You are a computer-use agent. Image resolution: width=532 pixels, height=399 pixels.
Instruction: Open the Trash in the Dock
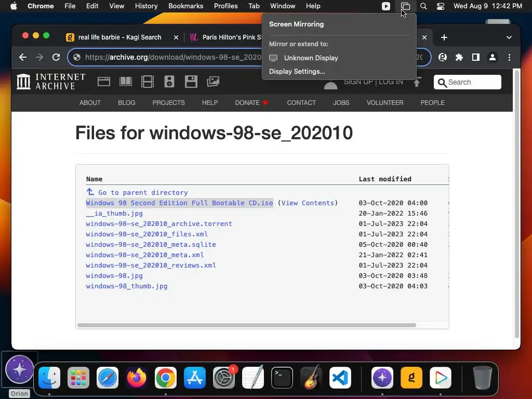[x=483, y=378]
